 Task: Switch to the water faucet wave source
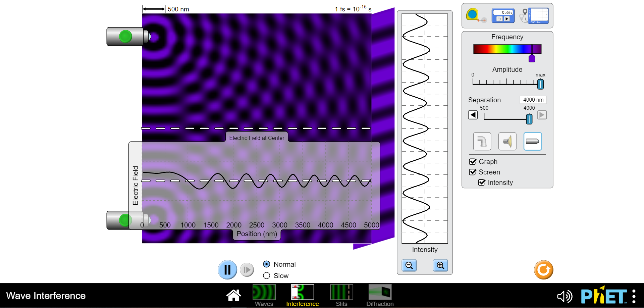tap(482, 141)
